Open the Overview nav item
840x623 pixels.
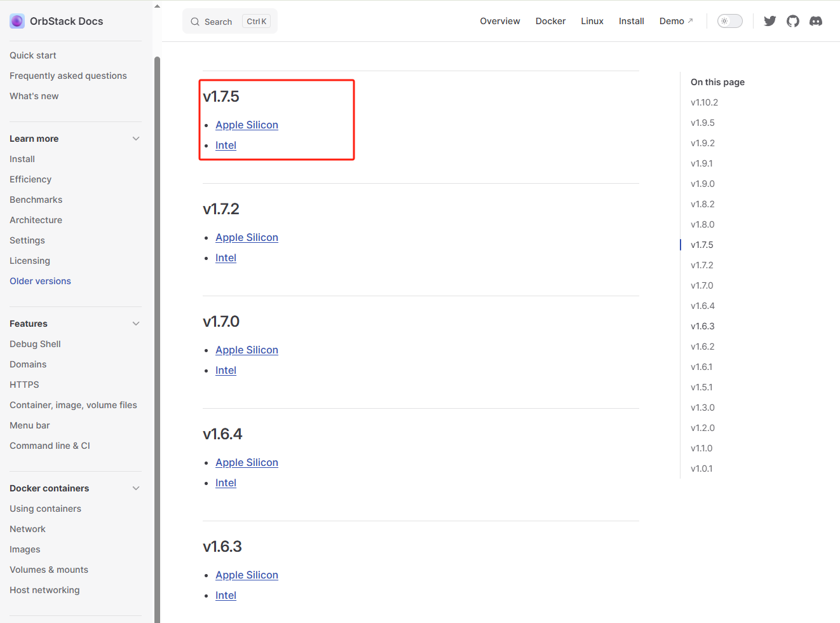pyautogui.click(x=500, y=21)
